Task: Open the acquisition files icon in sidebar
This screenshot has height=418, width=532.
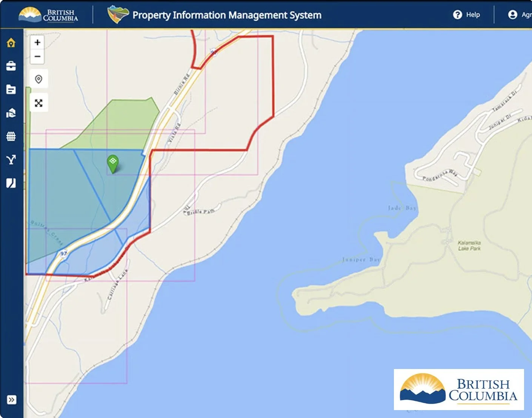Action: [11, 113]
